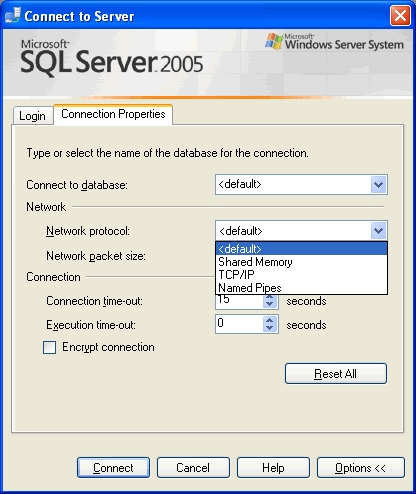
Task: Switch to the Login tab
Action: click(33, 116)
